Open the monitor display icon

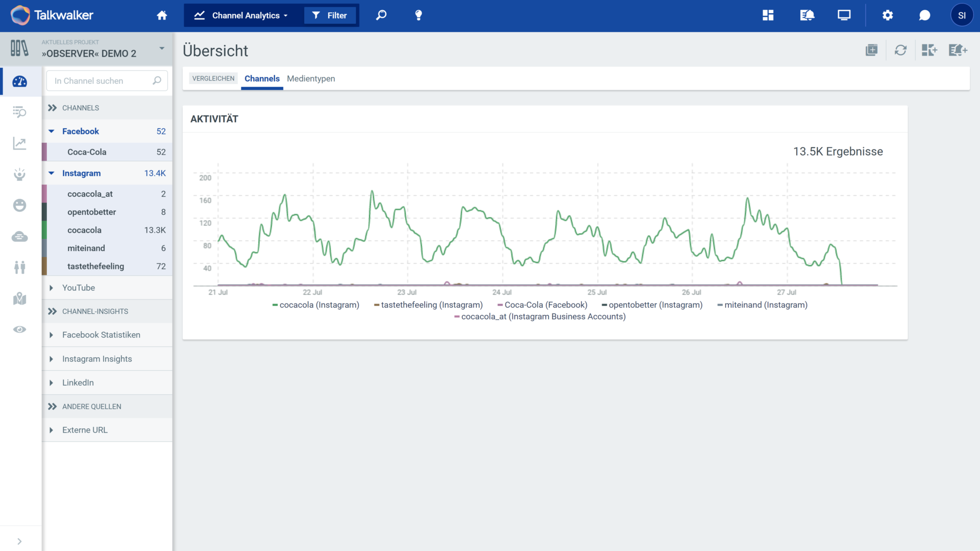click(x=844, y=15)
